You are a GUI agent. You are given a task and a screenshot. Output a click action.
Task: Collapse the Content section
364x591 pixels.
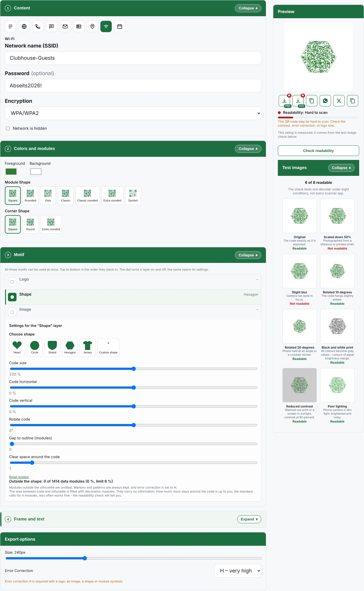248,8
